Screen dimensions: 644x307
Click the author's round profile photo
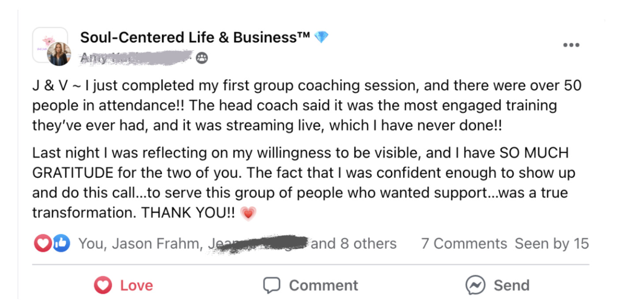(59, 54)
